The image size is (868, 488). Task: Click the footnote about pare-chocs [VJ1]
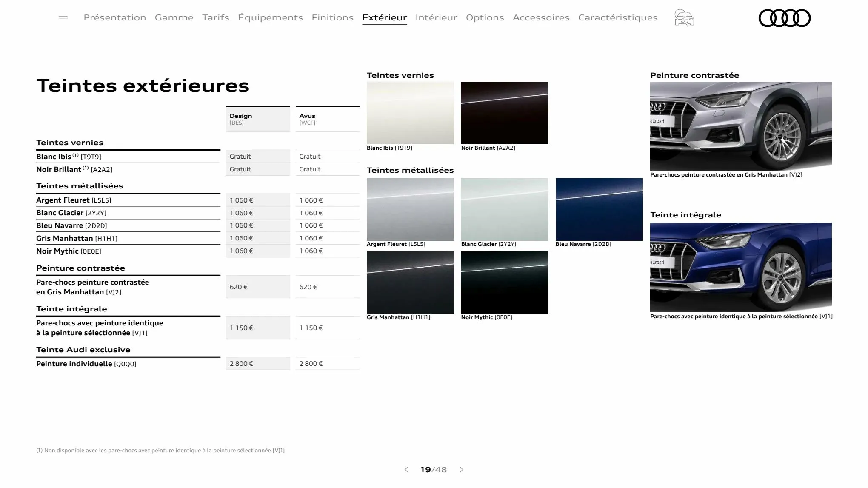160,450
